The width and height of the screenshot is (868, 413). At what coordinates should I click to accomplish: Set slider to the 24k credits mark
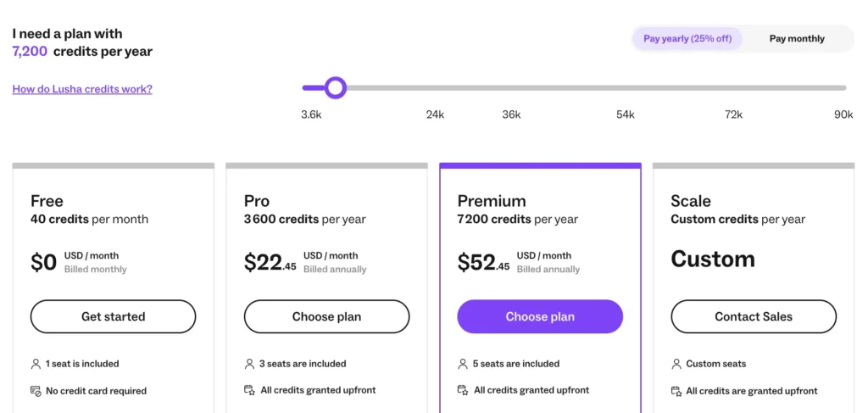(435, 88)
